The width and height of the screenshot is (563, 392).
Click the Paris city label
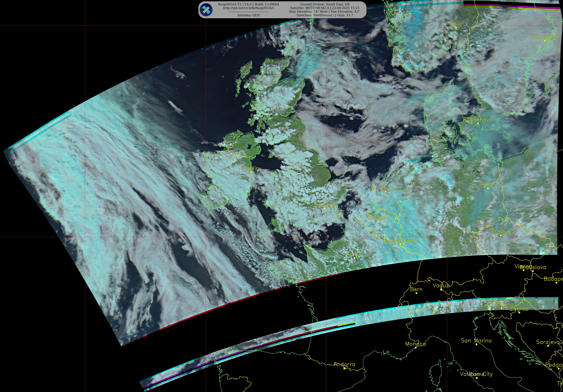354,254
